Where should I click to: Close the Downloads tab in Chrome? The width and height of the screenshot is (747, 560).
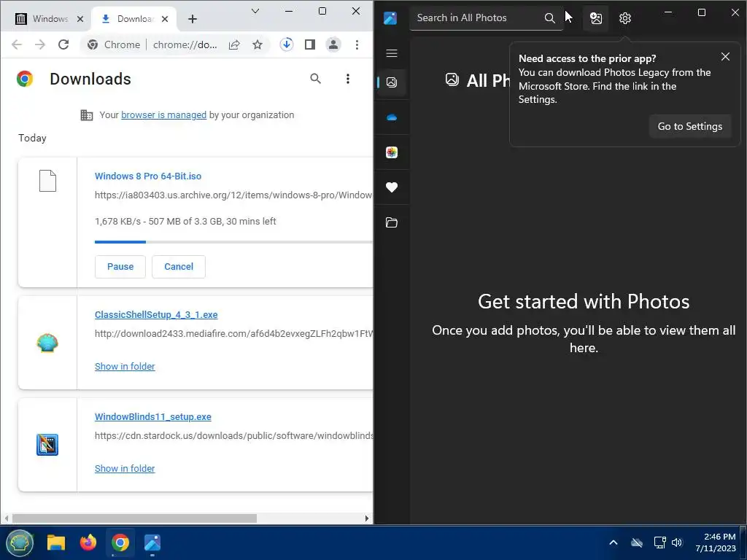[x=165, y=19]
